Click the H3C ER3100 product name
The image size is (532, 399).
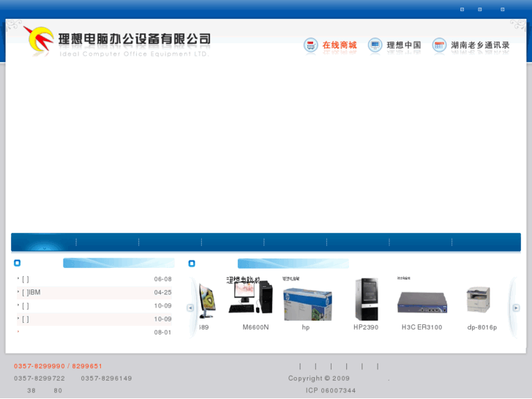[422, 327]
